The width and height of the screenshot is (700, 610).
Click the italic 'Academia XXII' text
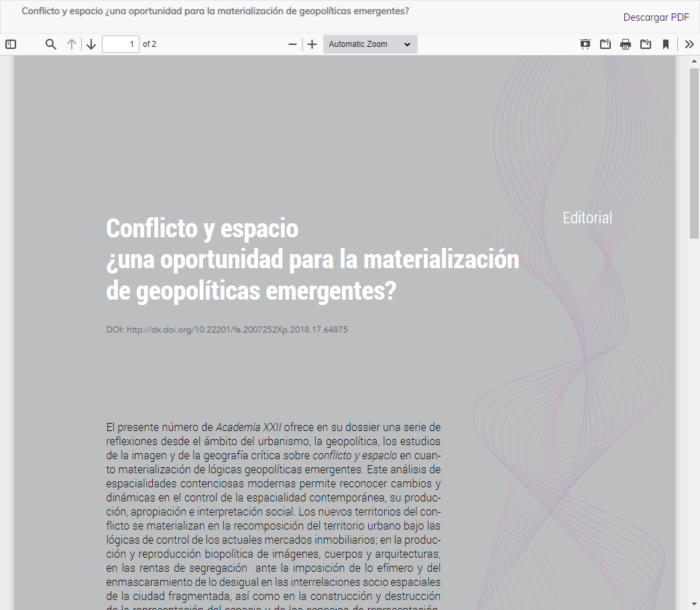point(249,427)
